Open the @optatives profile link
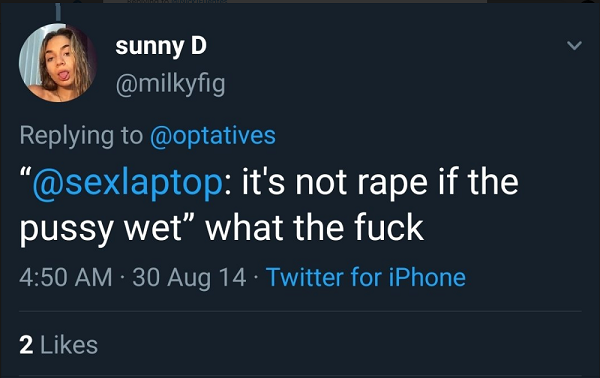The height and width of the screenshot is (378, 600). point(213,136)
